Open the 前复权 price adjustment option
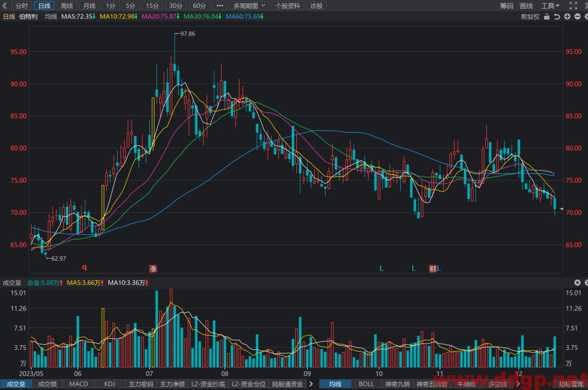The image size is (588, 390). (530, 17)
